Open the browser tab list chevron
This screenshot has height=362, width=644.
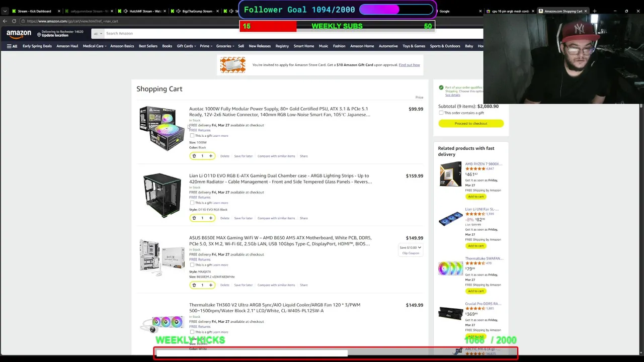tap(5, 11)
